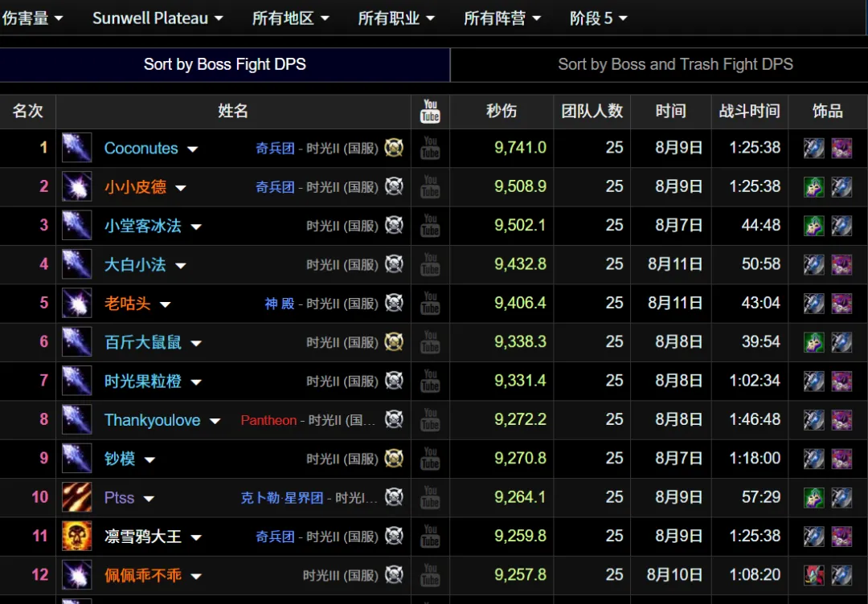Open the Sunwell Plateau zone dropdown

point(158,18)
